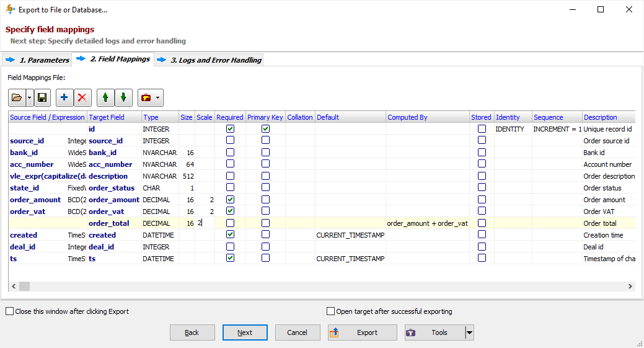
Task: Select the acc_number target field cell
Action: 115,164
